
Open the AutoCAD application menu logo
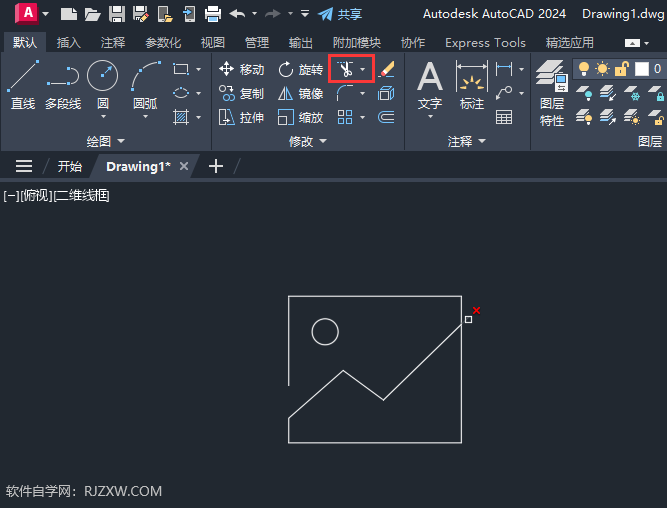tap(26, 14)
